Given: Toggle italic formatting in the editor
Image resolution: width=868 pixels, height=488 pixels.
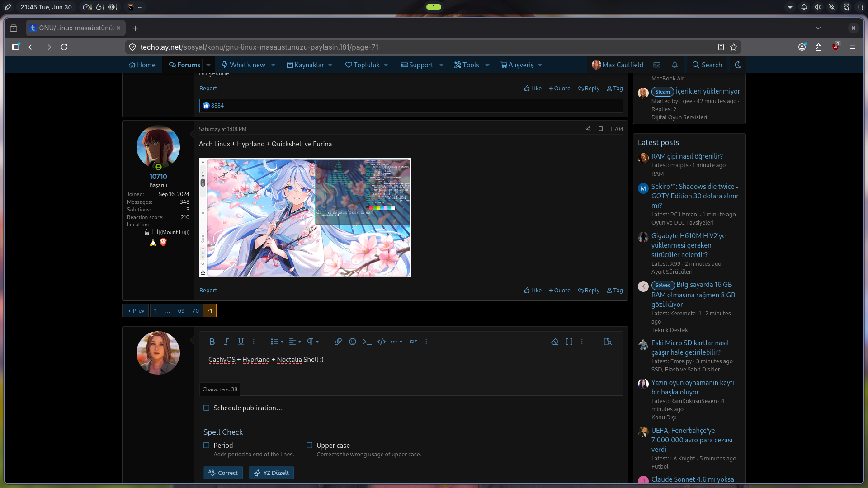Looking at the screenshot, I should coord(226,342).
